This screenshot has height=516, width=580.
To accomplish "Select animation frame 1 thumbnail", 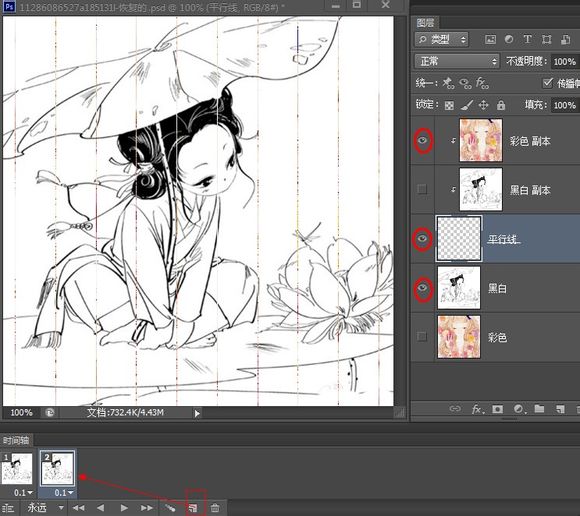I will click(x=17, y=468).
